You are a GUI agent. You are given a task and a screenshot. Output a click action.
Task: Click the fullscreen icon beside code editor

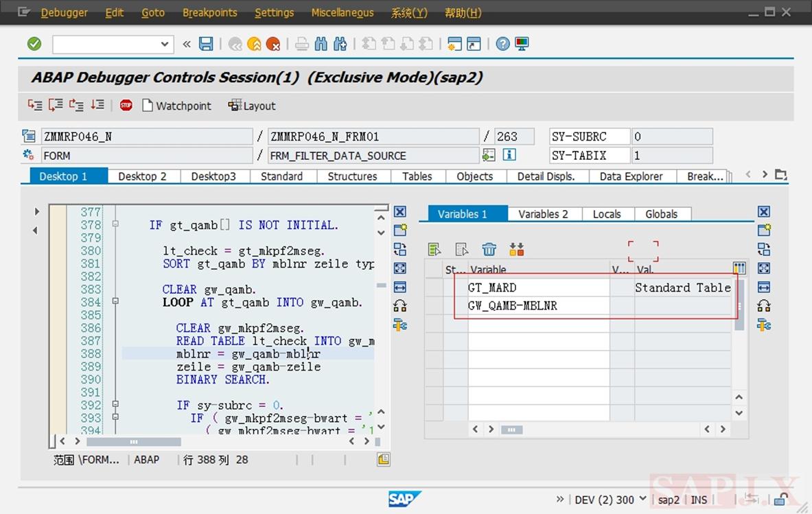point(399,268)
